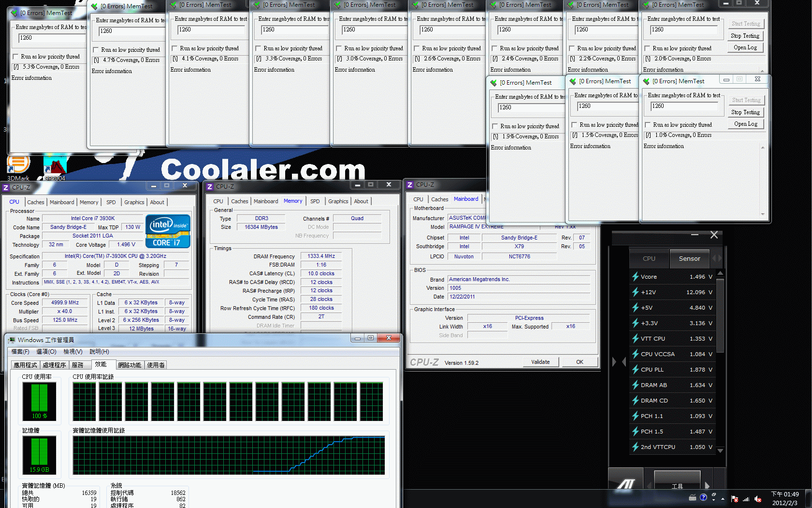Check low priority thread in the 5.3% Coverage MemTest
The width and height of the screenshot is (812, 508).
point(15,57)
